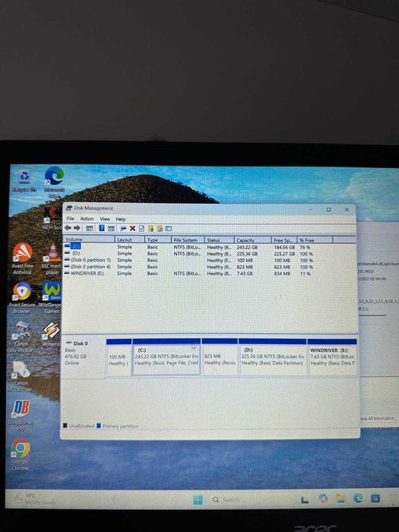Screen dimensions: 399x532
Task: Open the weather widget showing 14°C
Action: (x=34, y=499)
